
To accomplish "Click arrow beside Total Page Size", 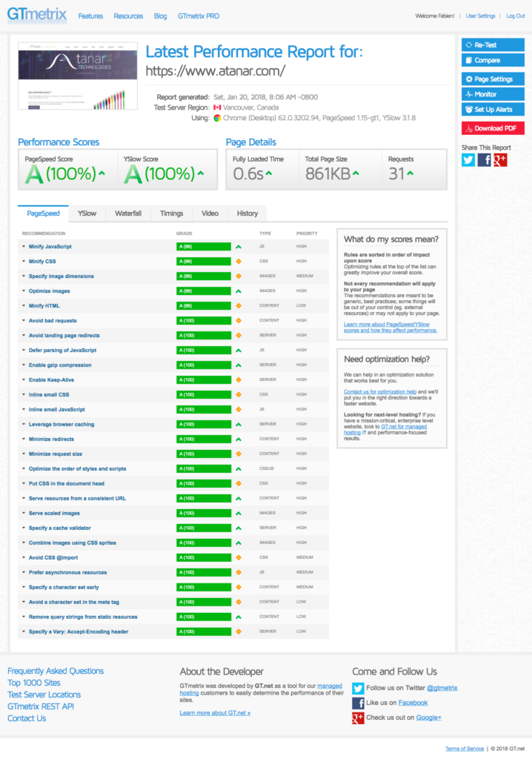I will tap(356, 173).
